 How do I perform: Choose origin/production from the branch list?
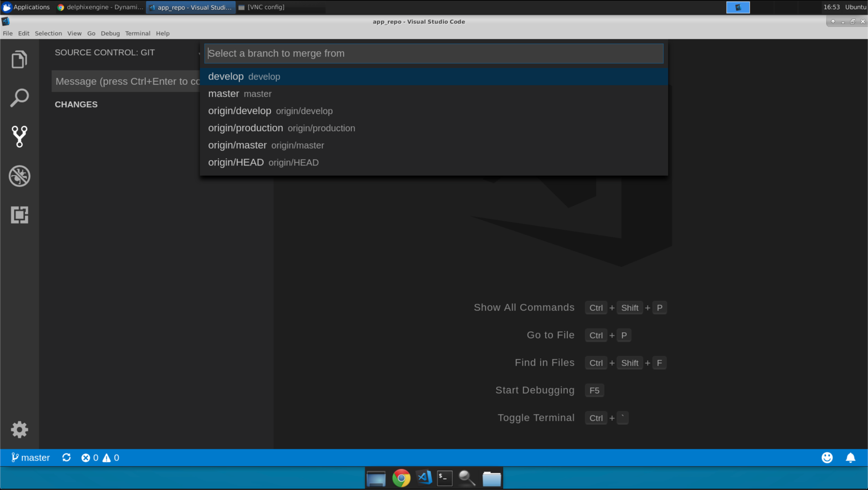[434, 128]
